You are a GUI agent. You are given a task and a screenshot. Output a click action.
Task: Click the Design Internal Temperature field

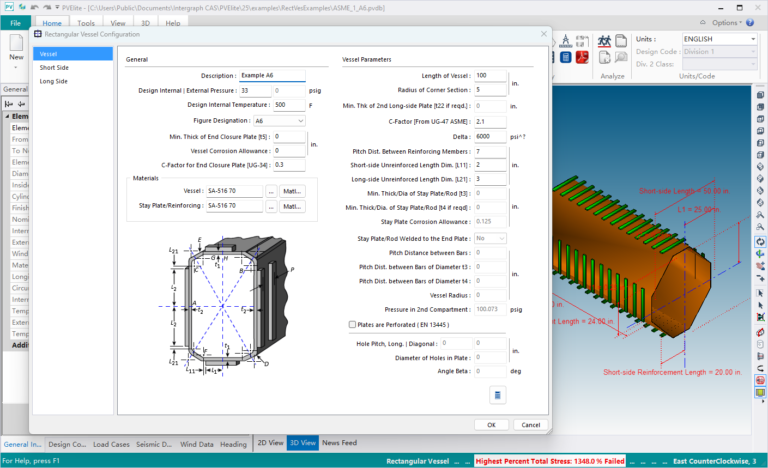coord(289,105)
